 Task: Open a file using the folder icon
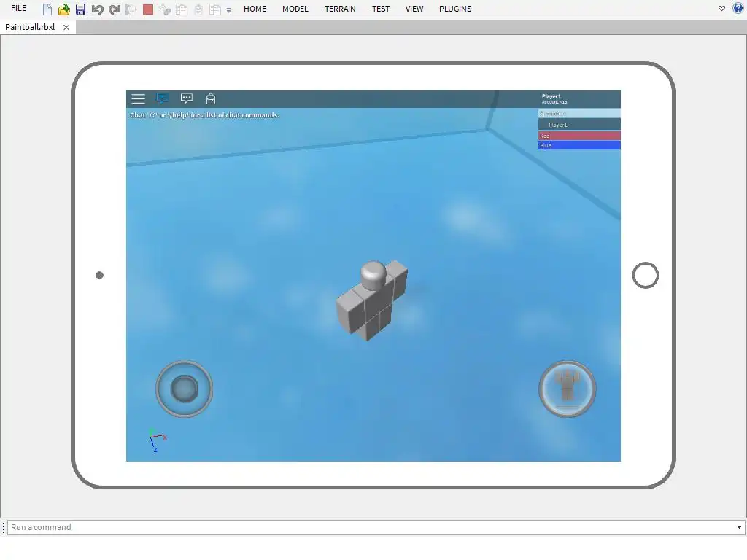coord(64,9)
